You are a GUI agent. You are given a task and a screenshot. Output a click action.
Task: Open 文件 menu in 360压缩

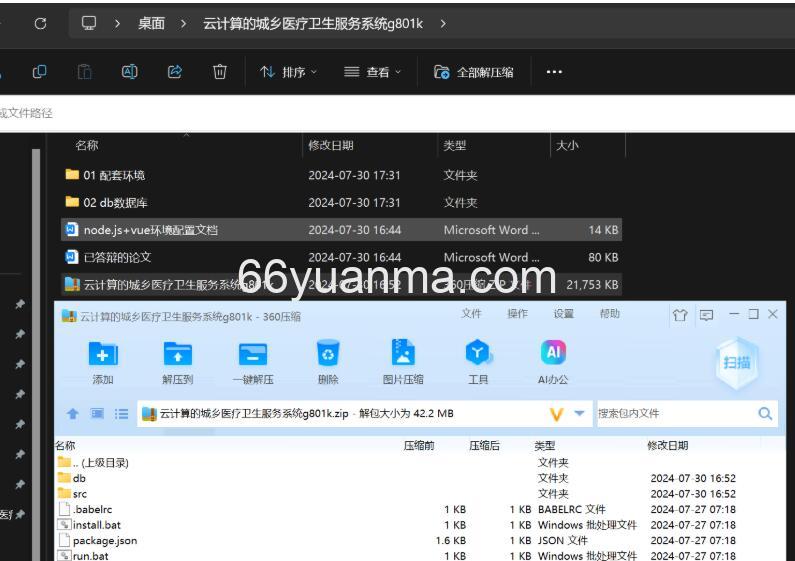(x=471, y=314)
